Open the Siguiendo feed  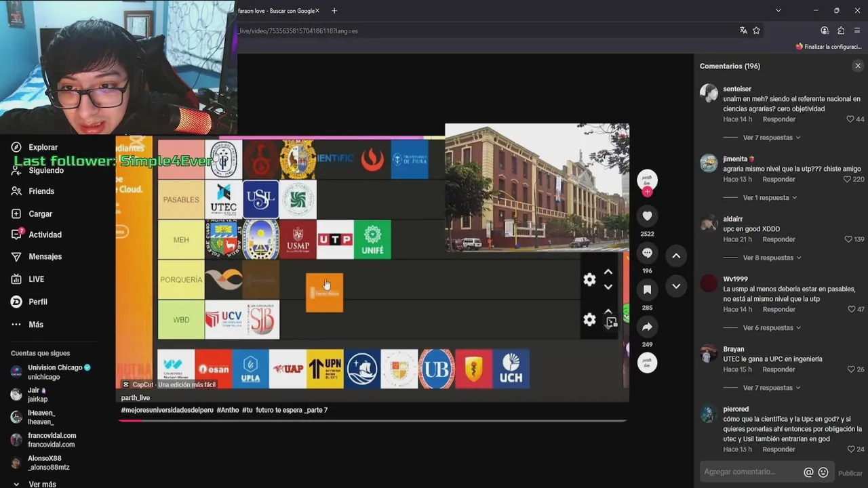pos(37,170)
